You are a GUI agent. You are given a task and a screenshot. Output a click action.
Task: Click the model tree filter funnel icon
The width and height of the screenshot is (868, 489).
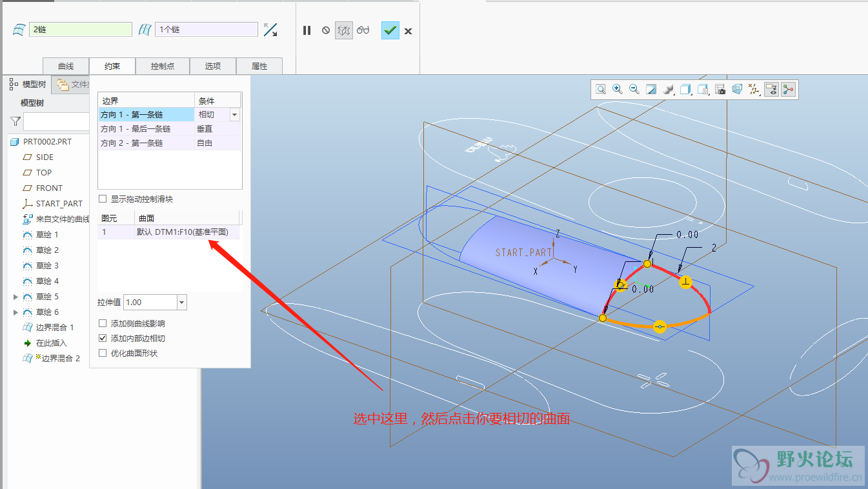[15, 121]
